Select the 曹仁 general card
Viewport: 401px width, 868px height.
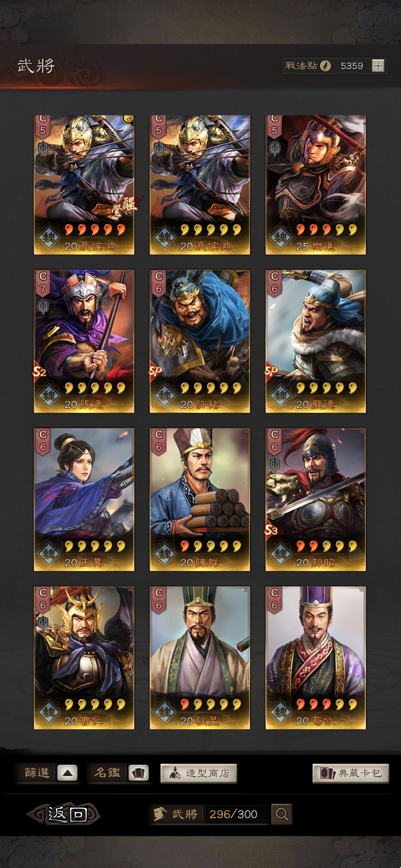pyautogui.click(x=84, y=658)
